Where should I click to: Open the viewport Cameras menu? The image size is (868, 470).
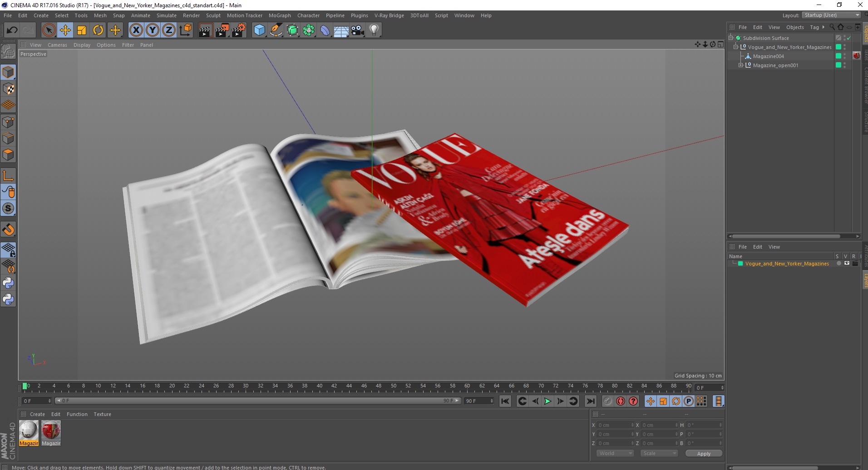point(57,45)
